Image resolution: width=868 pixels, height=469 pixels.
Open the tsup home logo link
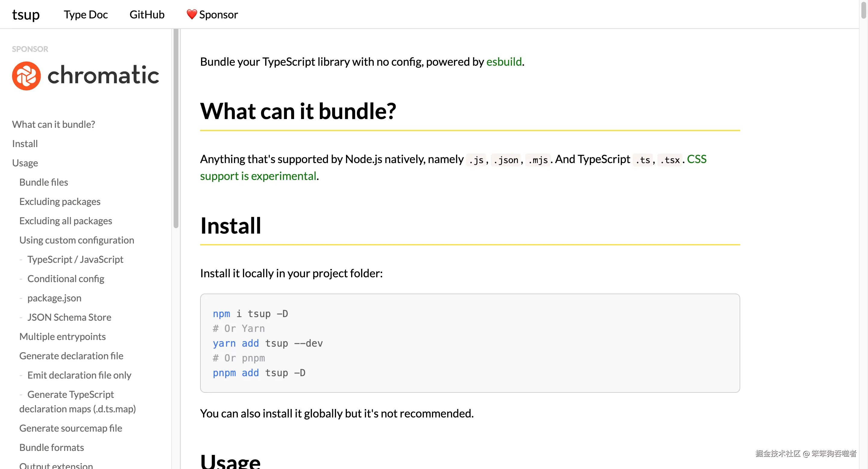(x=26, y=14)
